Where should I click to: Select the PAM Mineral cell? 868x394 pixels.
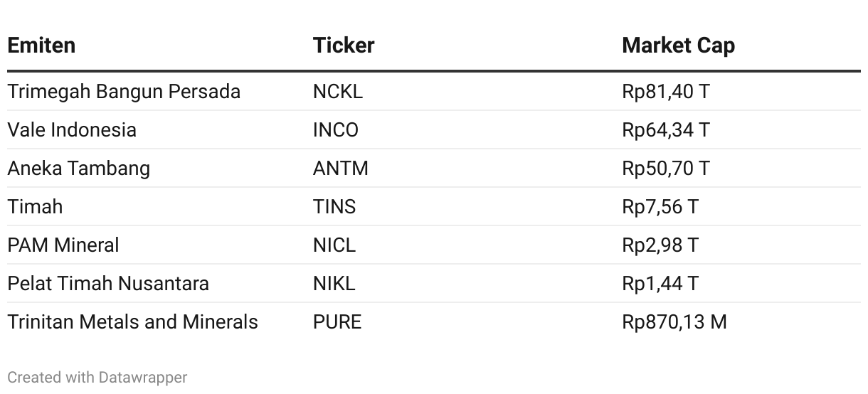(x=63, y=245)
